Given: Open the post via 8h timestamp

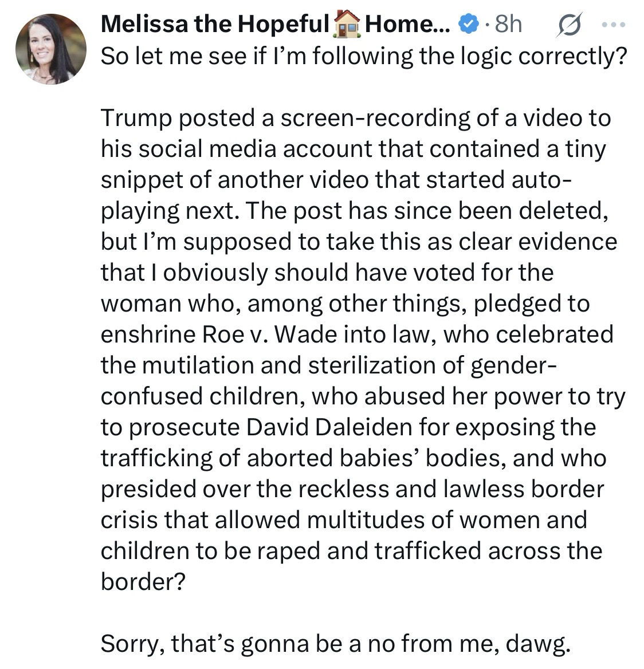Looking at the screenshot, I should click(508, 24).
